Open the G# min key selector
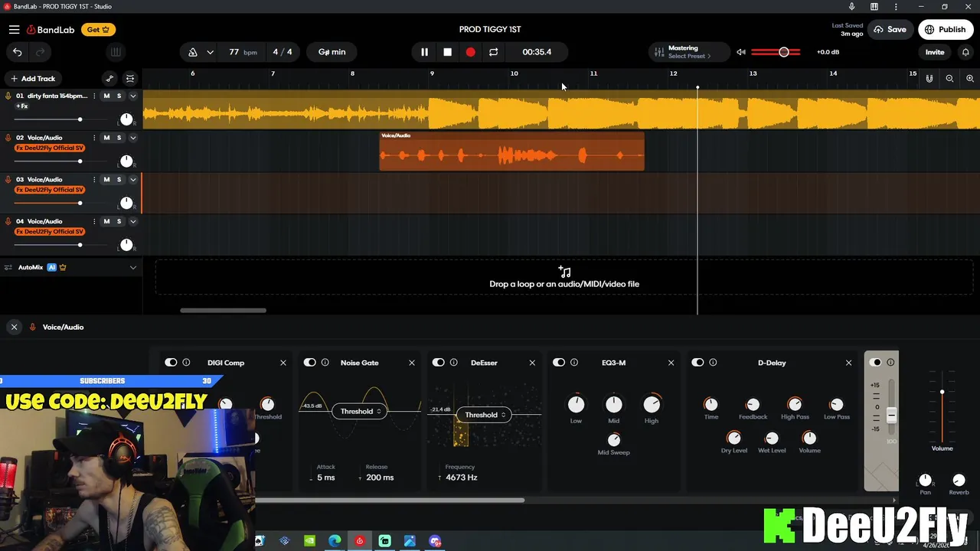This screenshot has height=551, width=980. click(x=332, y=52)
